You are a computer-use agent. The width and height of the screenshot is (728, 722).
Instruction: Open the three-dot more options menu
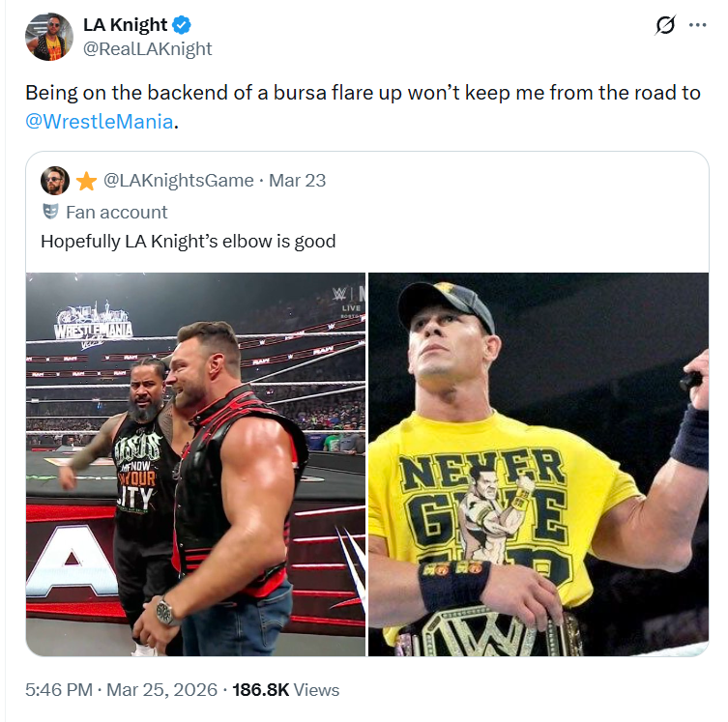tap(697, 26)
